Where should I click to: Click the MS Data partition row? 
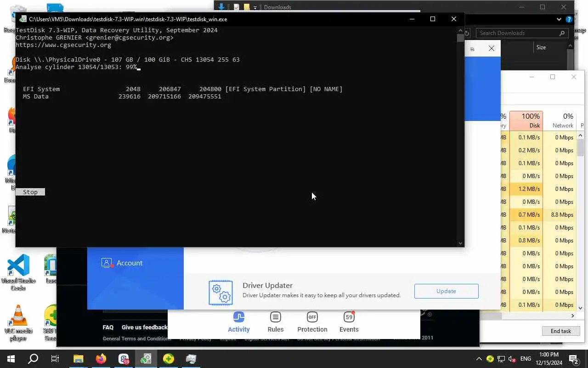(122, 96)
